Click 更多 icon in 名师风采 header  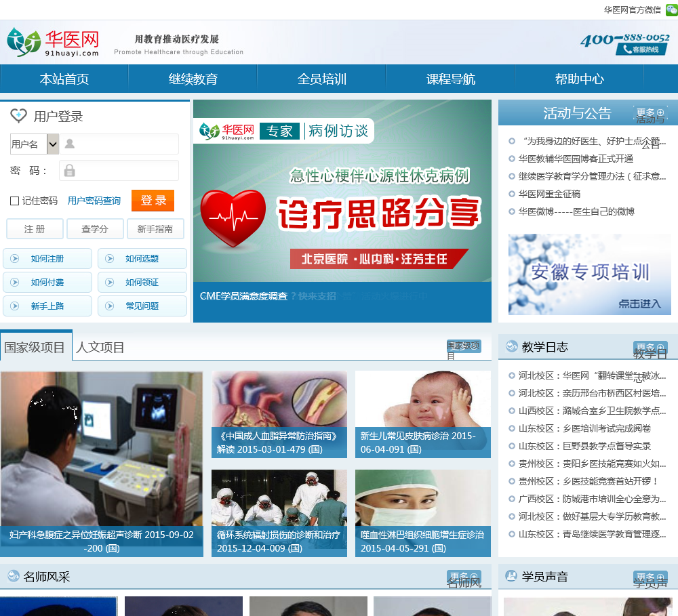[x=464, y=577]
